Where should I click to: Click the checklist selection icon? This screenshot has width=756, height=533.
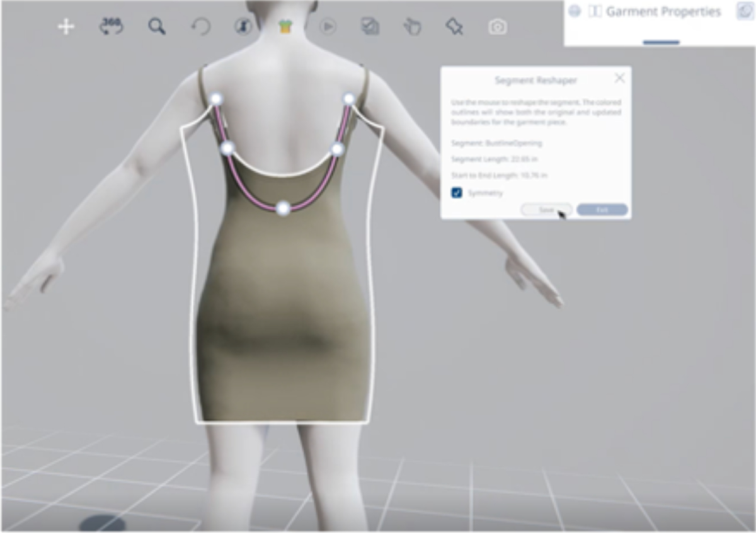[370, 26]
